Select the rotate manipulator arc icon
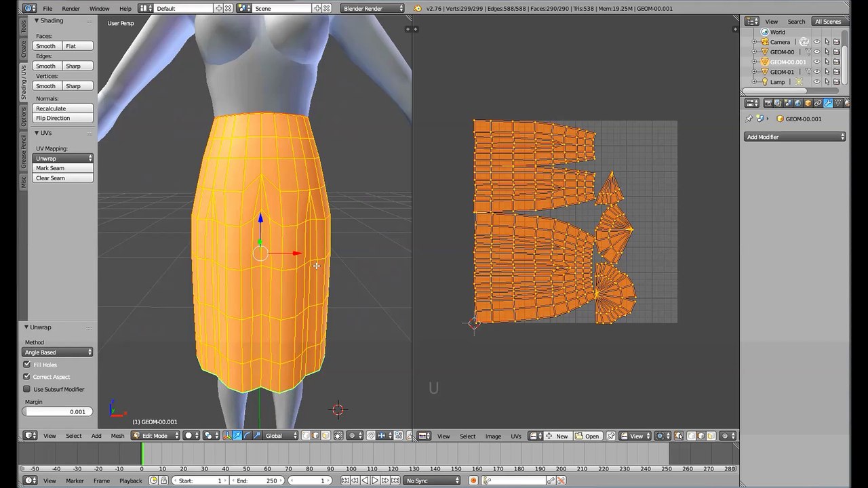This screenshot has width=868, height=488. (248, 436)
